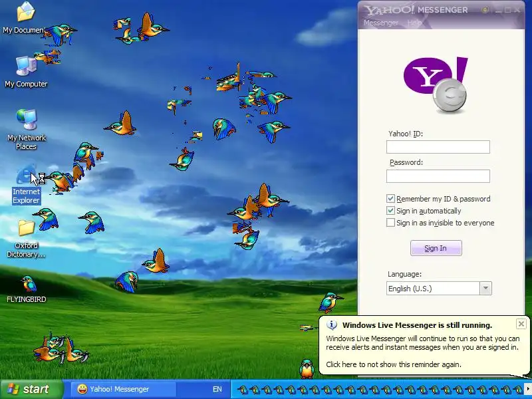
Task: Click here to not show this reminder again
Action: (394, 364)
